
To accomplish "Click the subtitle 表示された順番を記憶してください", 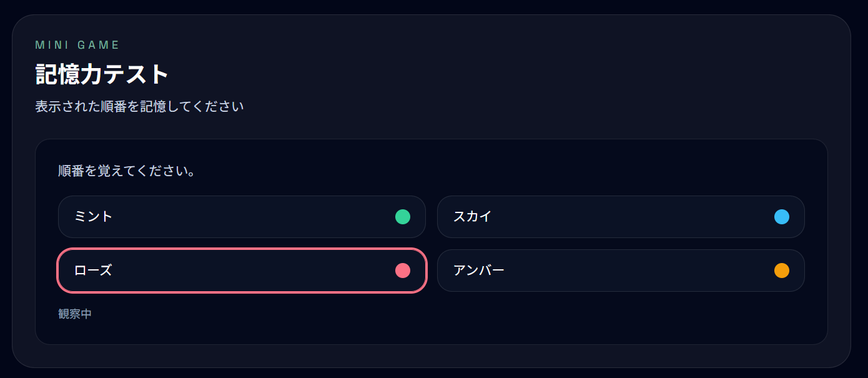I will click(x=139, y=106).
